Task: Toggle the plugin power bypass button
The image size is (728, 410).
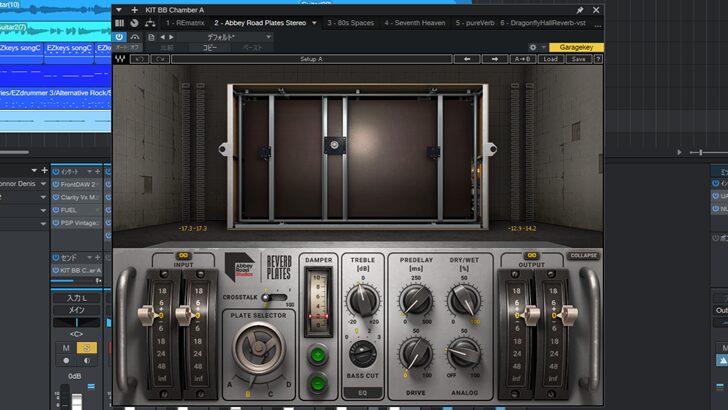Action: [119, 37]
